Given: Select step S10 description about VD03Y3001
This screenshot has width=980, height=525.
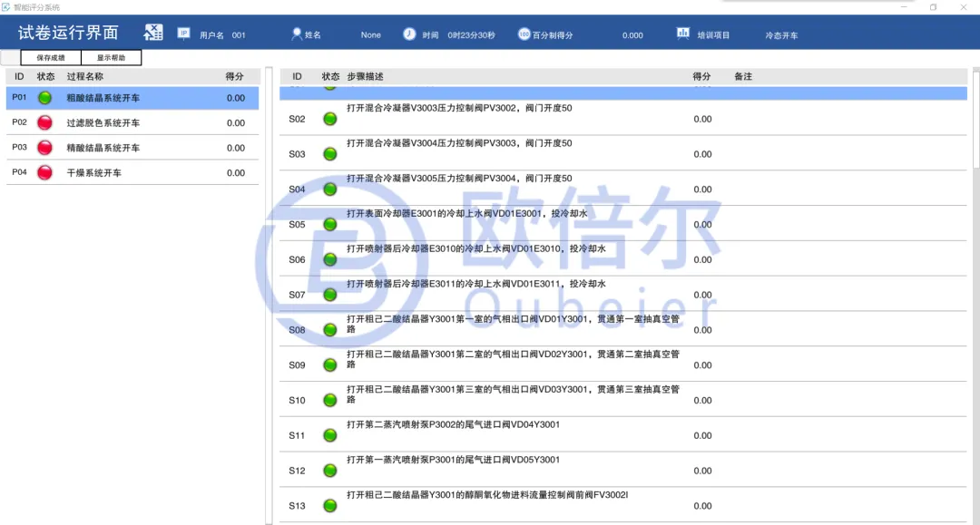Looking at the screenshot, I should point(513,394).
